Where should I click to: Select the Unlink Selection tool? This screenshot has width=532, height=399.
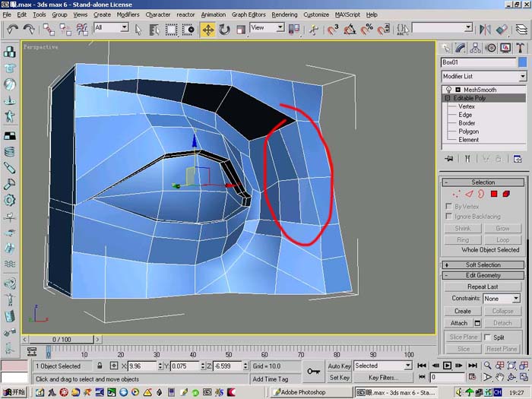pos(65,30)
